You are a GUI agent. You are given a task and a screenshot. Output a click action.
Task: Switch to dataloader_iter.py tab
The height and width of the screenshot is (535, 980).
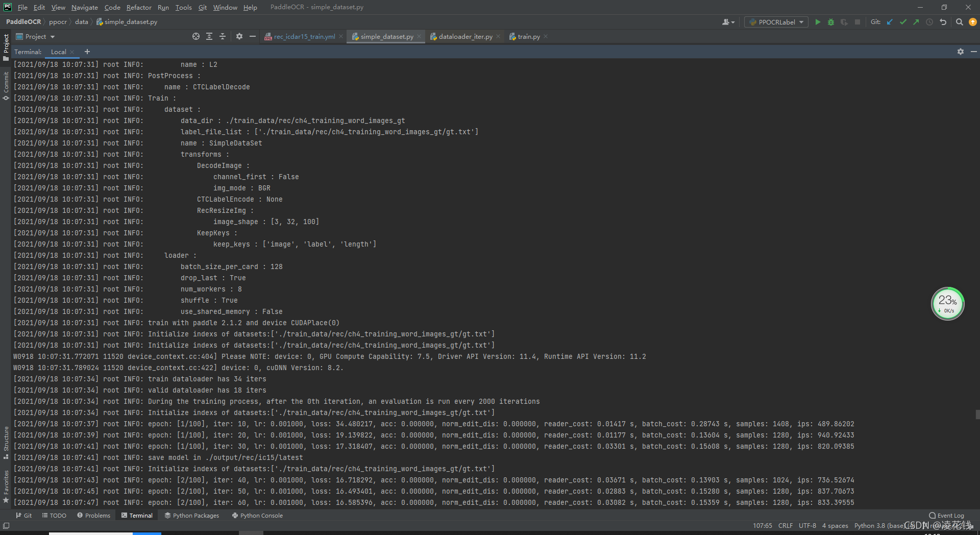[x=465, y=36]
